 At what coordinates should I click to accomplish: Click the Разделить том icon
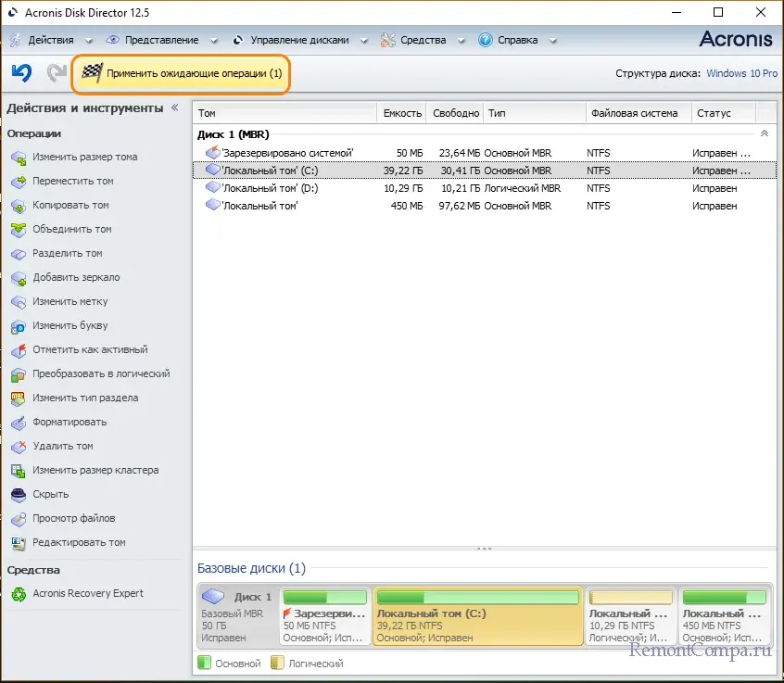click(x=19, y=254)
